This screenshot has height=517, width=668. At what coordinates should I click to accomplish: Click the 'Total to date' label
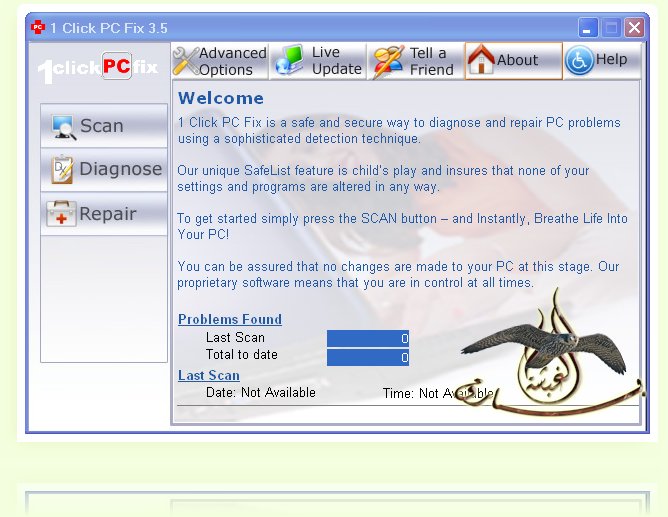(x=242, y=355)
